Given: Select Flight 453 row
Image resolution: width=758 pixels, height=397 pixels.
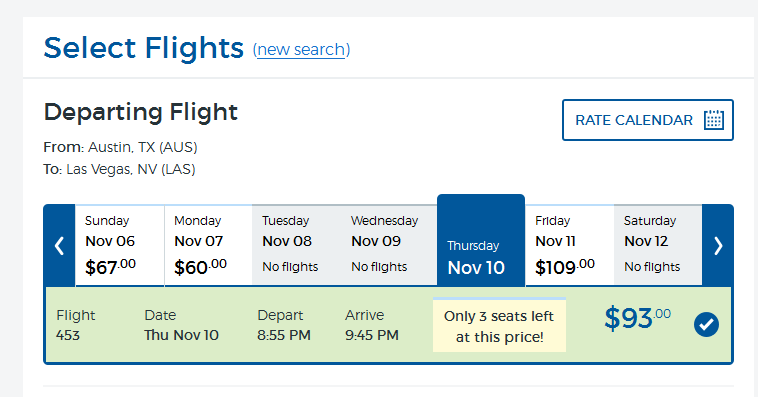Looking at the screenshot, I should point(389,325).
